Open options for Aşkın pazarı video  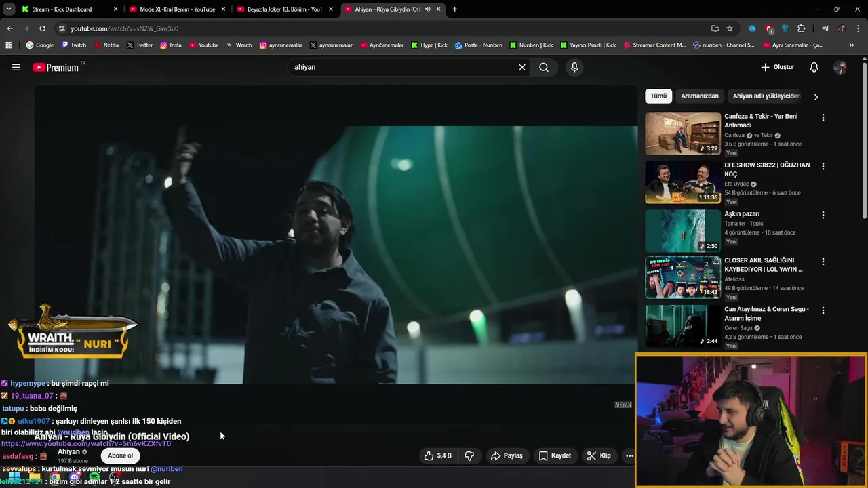(823, 215)
